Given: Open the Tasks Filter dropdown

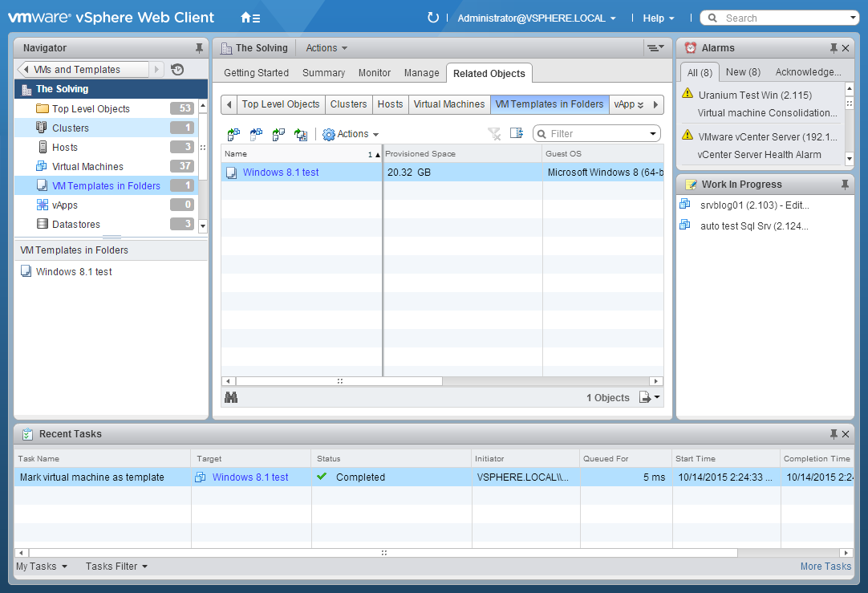Looking at the screenshot, I should coord(116,567).
